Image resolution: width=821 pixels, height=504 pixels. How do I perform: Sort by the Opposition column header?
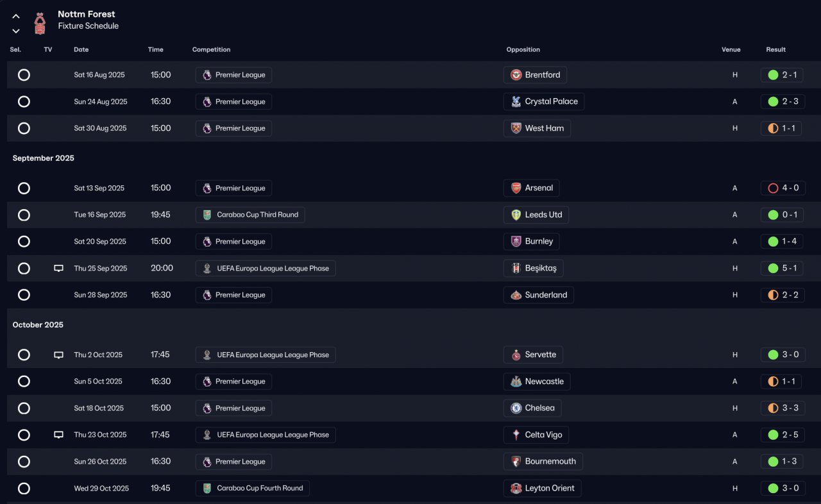pos(523,49)
